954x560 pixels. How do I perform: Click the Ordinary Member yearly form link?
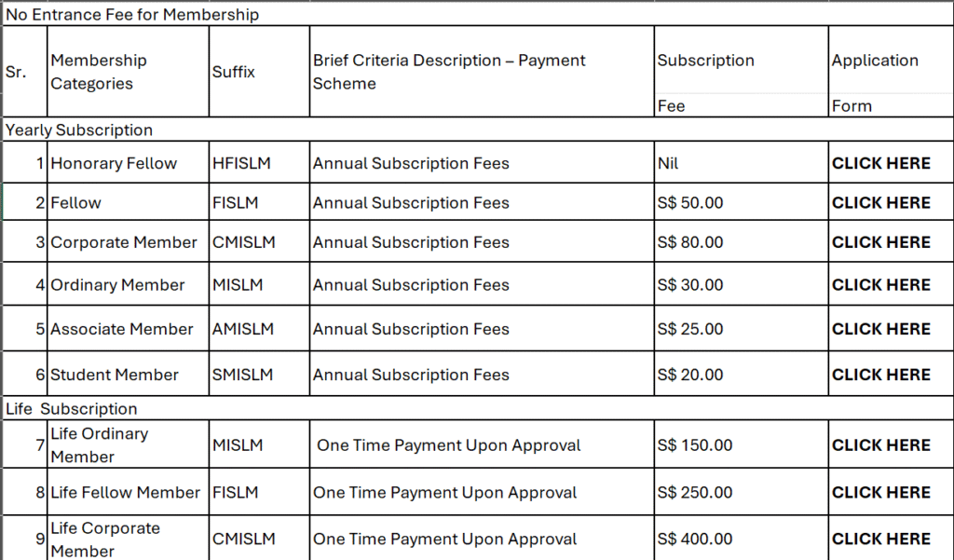click(x=880, y=285)
